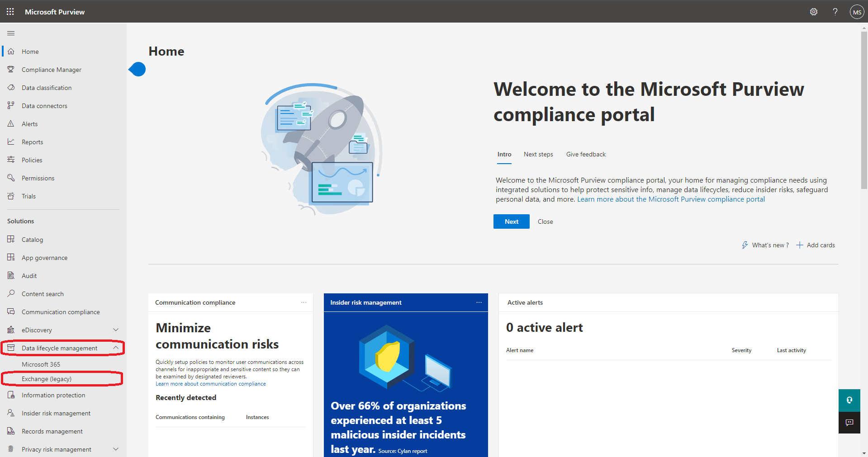Screen dimensions: 868x457
Task: Collapse the Data lifecycle management section
Action: coord(116,348)
